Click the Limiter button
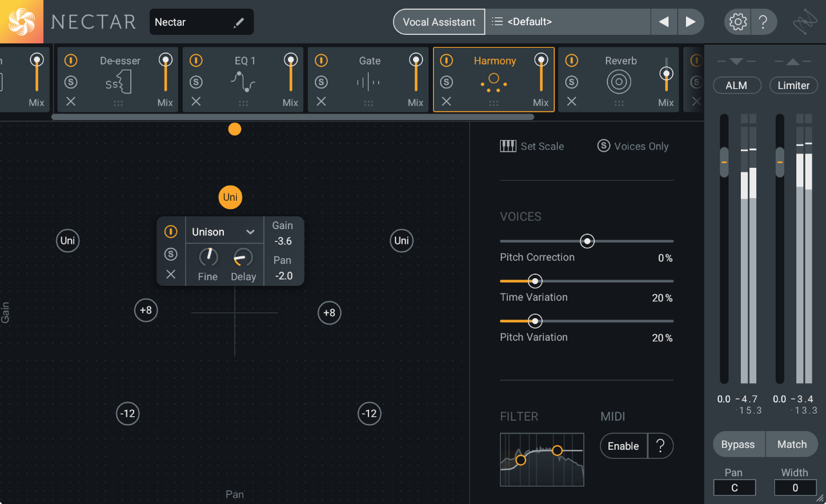 point(793,85)
